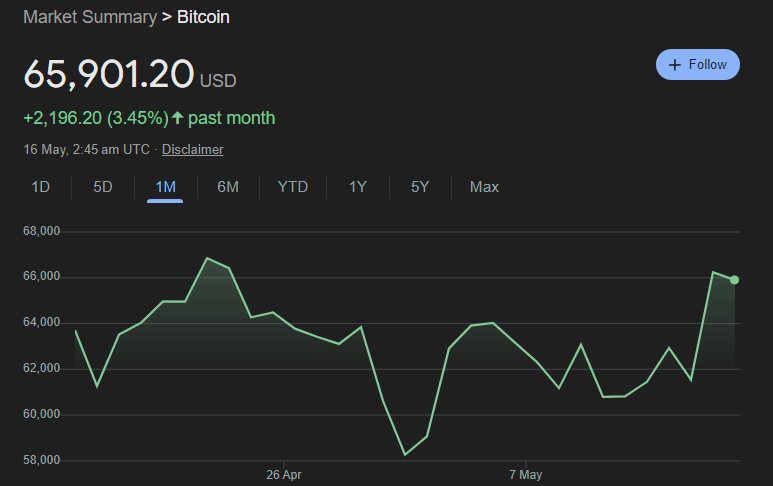Show the Max time range
773x486 pixels.
(484, 187)
